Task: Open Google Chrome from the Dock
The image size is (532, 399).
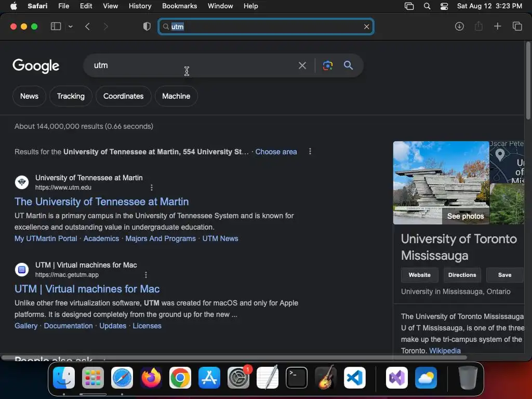Action: (x=180, y=378)
